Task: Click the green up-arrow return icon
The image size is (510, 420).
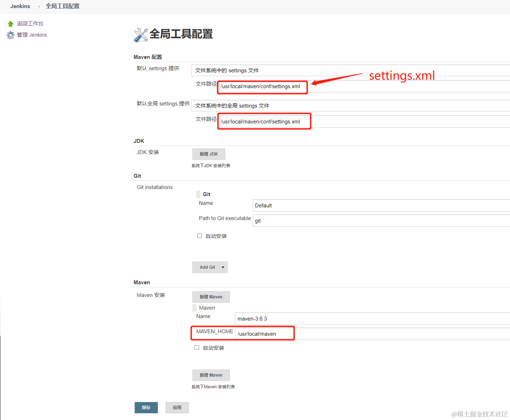Action: 10,24
